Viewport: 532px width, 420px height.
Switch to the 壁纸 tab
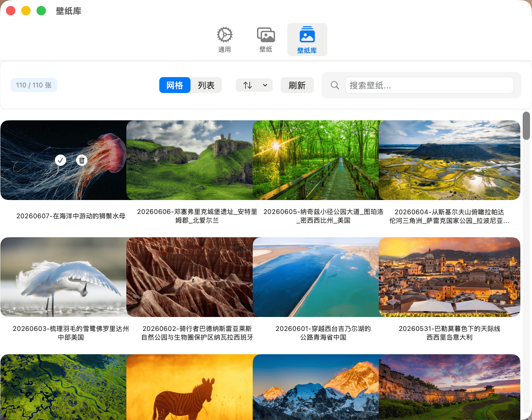click(x=266, y=40)
